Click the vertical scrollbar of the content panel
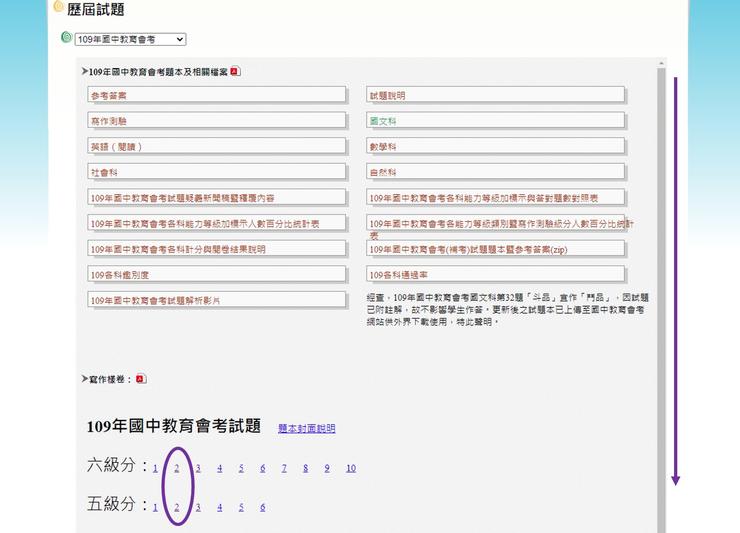The width and height of the screenshot is (740, 533). click(x=661, y=300)
